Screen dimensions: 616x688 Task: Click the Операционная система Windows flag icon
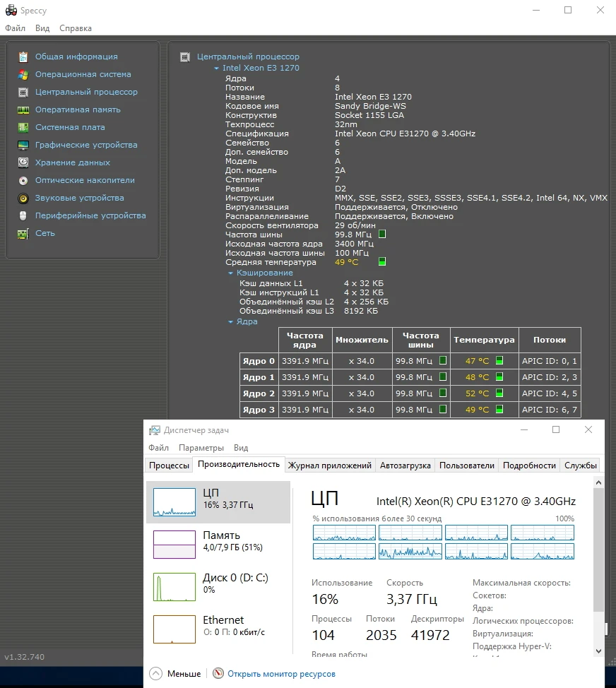(x=23, y=75)
